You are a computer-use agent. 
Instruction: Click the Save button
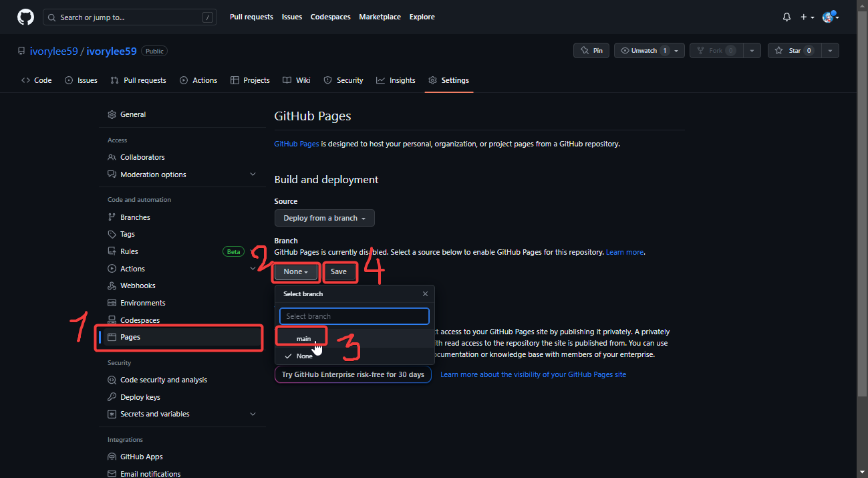(x=339, y=271)
